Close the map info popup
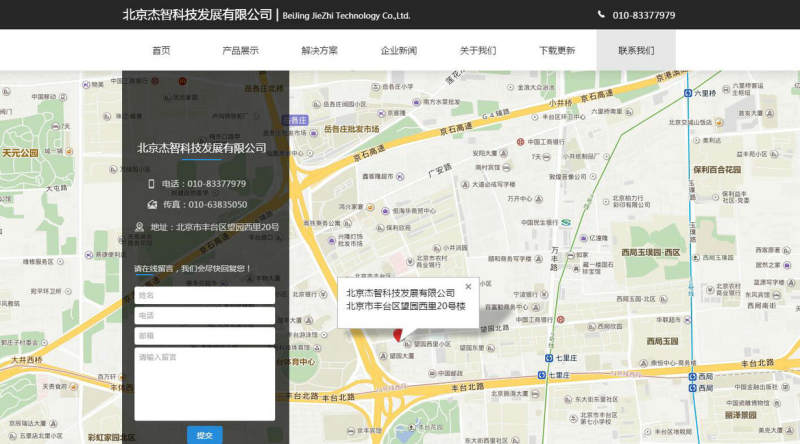 pyautogui.click(x=467, y=287)
